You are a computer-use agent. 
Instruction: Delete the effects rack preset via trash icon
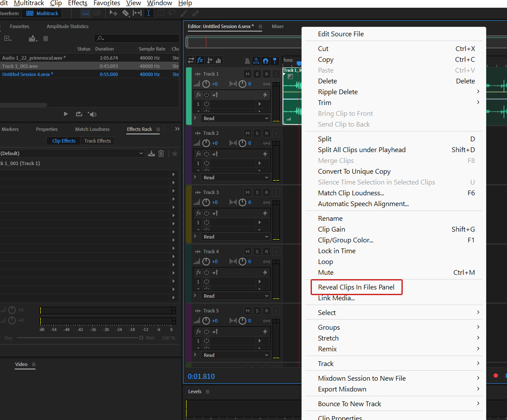coord(161,153)
